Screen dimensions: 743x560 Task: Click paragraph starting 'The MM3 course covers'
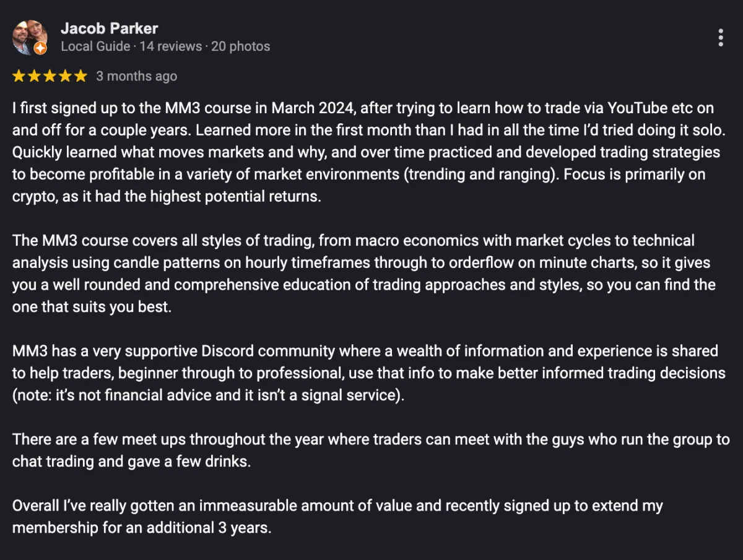(x=364, y=274)
